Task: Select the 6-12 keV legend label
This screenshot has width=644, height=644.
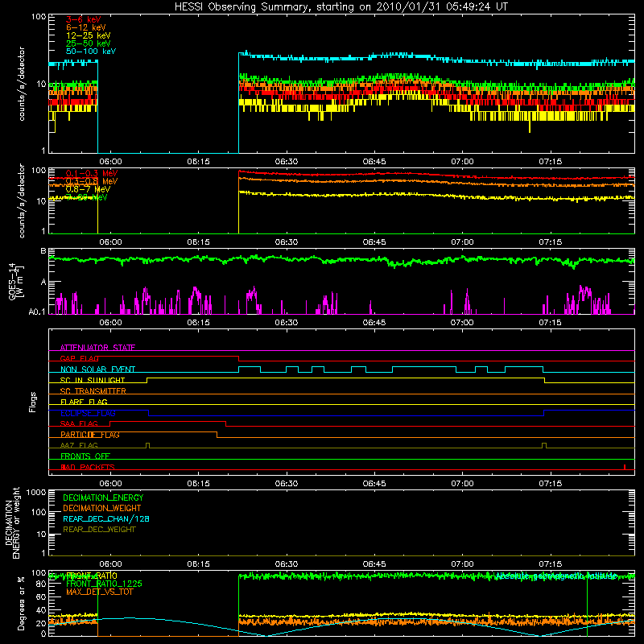Action: [x=86, y=27]
